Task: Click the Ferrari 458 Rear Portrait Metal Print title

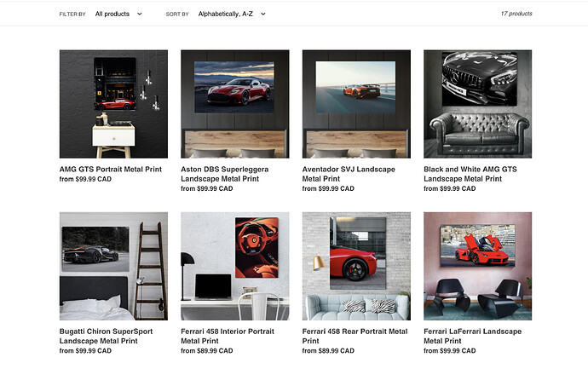Action: [x=355, y=336]
